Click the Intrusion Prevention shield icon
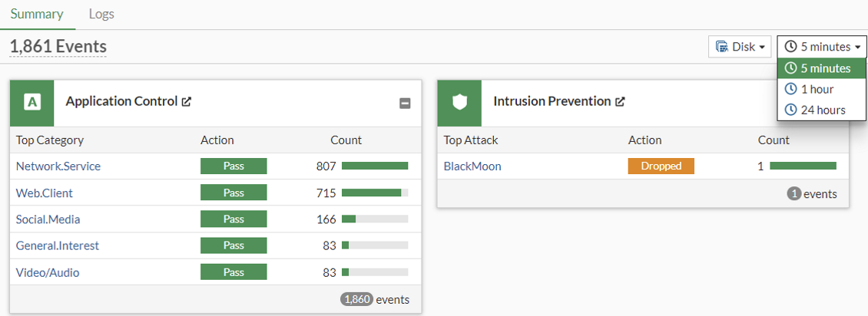 pyautogui.click(x=459, y=102)
